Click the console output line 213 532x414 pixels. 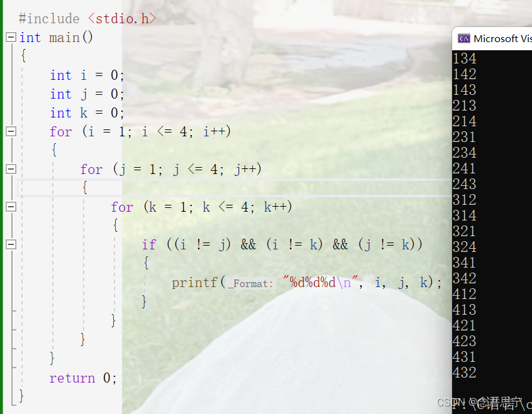point(465,106)
